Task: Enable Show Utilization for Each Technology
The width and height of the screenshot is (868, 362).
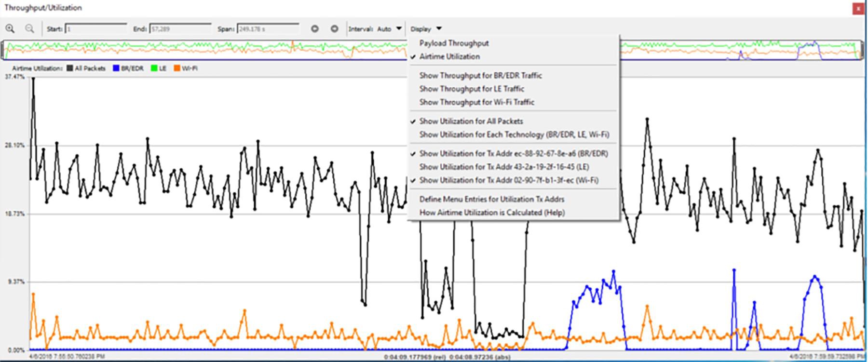Action: pos(513,134)
